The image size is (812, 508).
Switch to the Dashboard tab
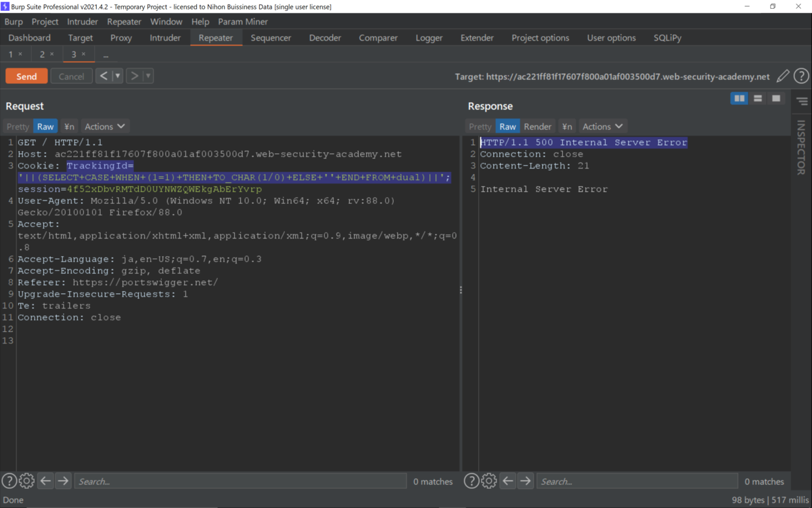click(x=30, y=38)
